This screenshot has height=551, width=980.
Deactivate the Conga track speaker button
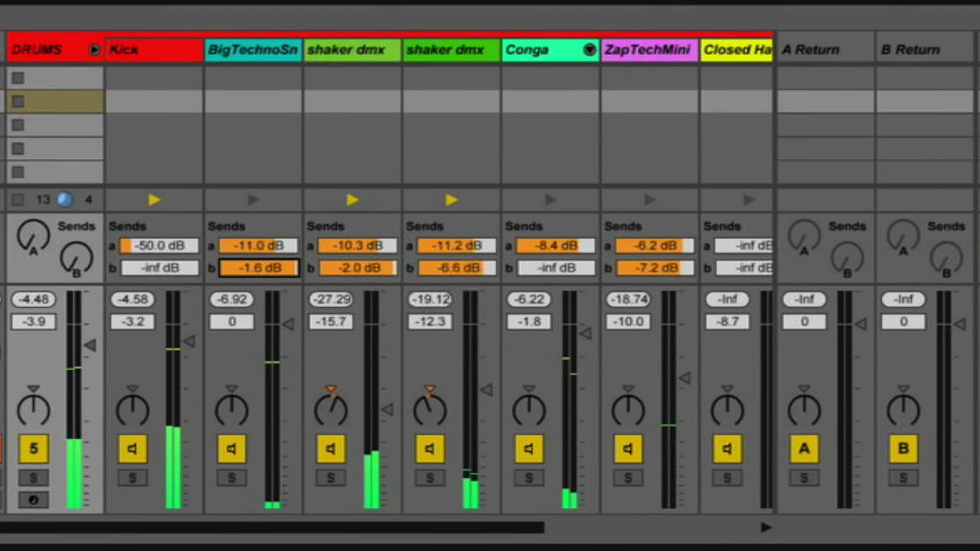click(x=529, y=449)
